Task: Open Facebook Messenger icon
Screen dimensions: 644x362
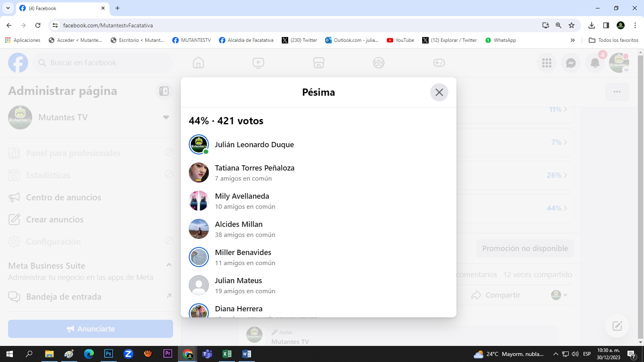Action: pos(571,63)
